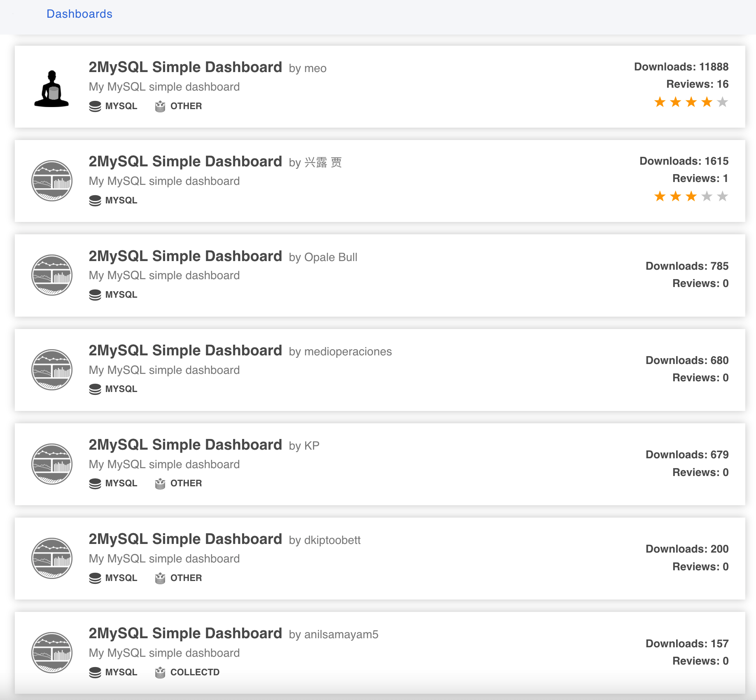Click the dashboard logo of Opale Bull's card

point(52,275)
